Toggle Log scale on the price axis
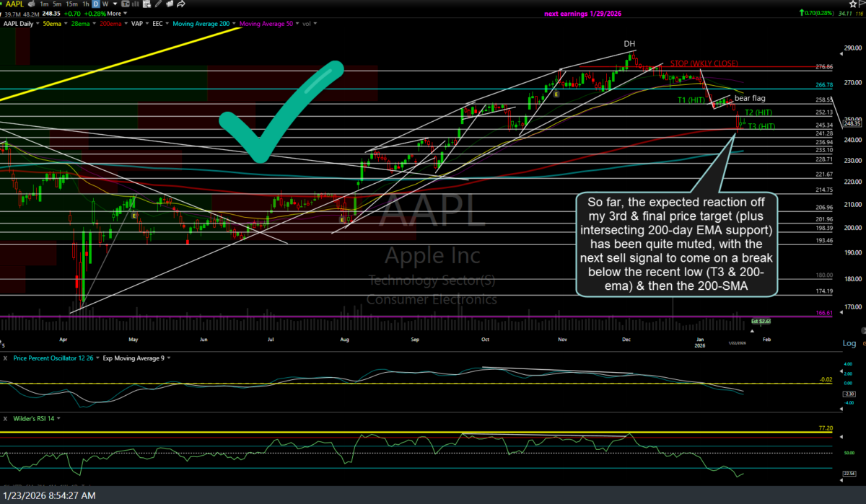 click(850, 342)
